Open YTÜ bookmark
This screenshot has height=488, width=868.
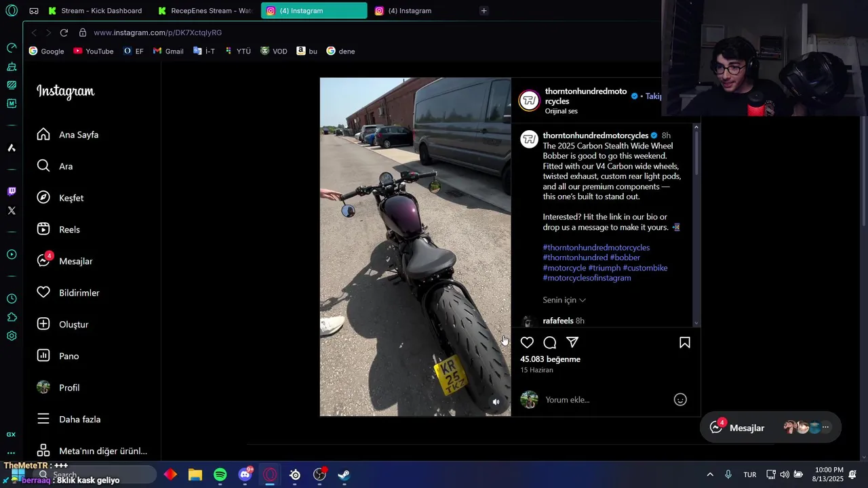(x=238, y=51)
